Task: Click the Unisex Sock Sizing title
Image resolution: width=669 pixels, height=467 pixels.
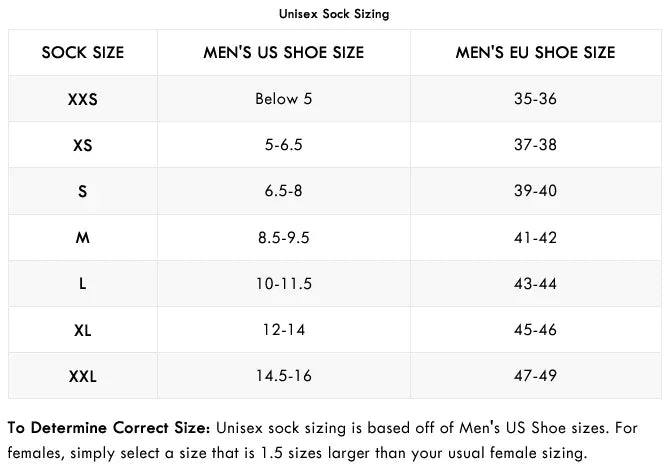Action: pos(334,14)
